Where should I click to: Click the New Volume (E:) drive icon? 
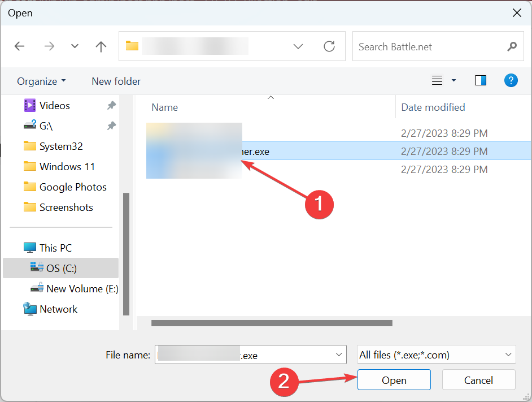click(37, 288)
